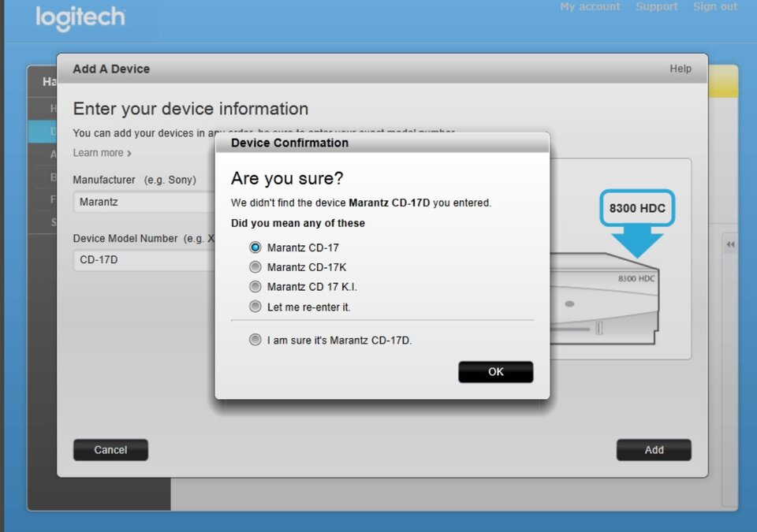Click the Did you mean any of these text

point(298,223)
